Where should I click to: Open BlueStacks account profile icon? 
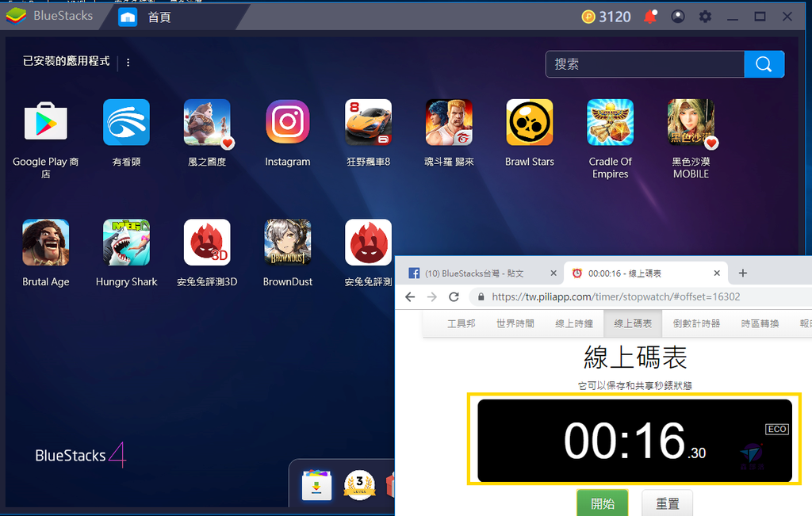[678, 17]
